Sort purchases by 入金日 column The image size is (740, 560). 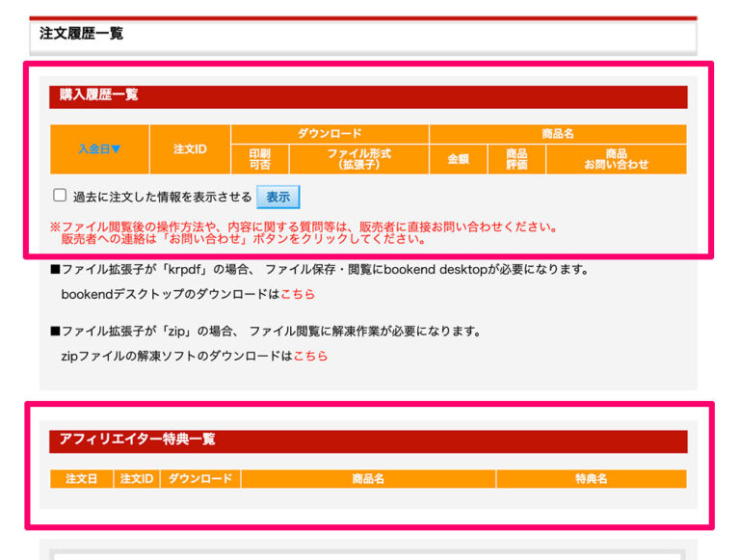coord(99,149)
